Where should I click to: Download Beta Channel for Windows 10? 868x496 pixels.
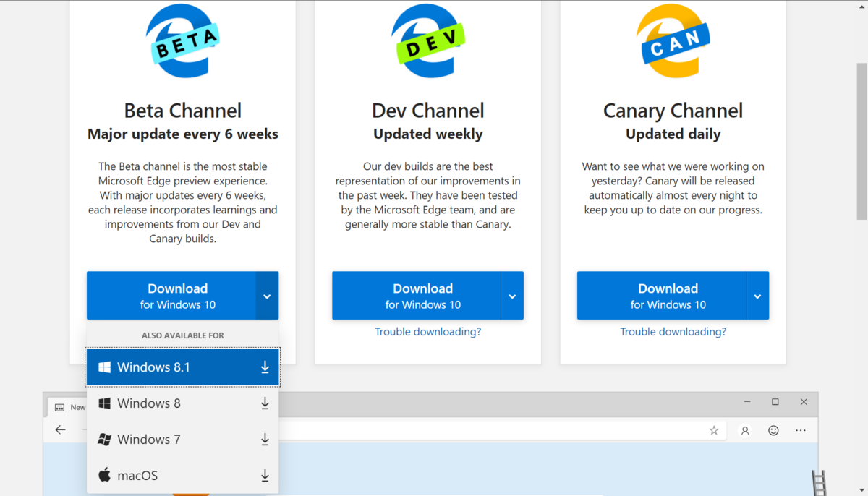171,296
